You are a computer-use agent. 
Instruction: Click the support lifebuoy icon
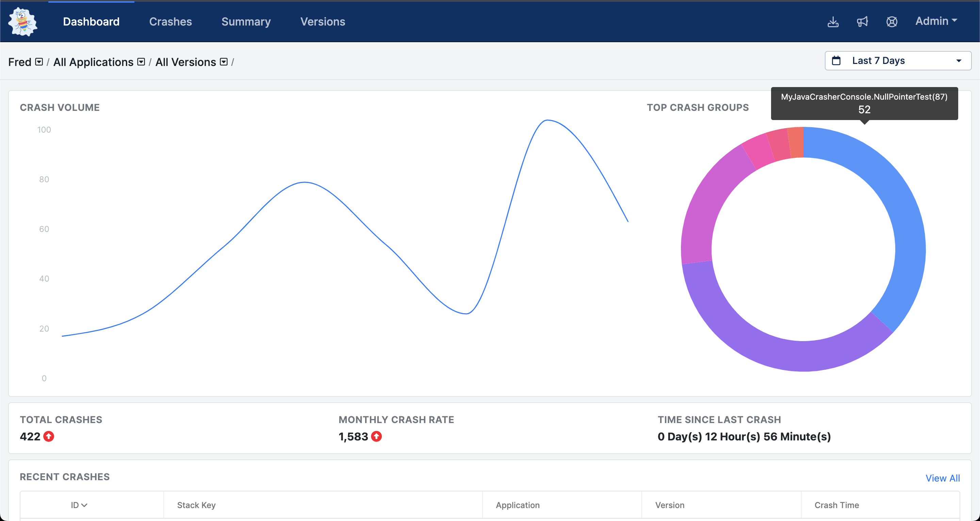tap(892, 22)
